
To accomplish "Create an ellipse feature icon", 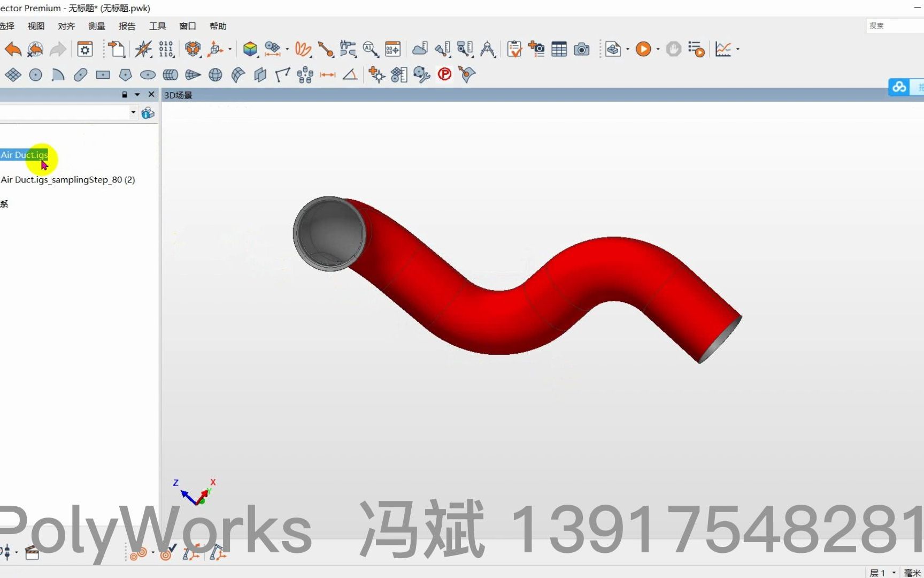I will (x=148, y=75).
